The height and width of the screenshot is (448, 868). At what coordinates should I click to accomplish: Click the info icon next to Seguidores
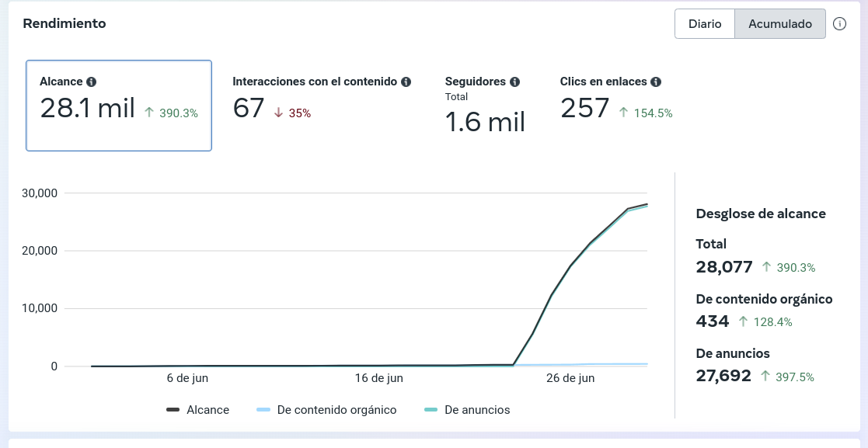[x=515, y=82]
